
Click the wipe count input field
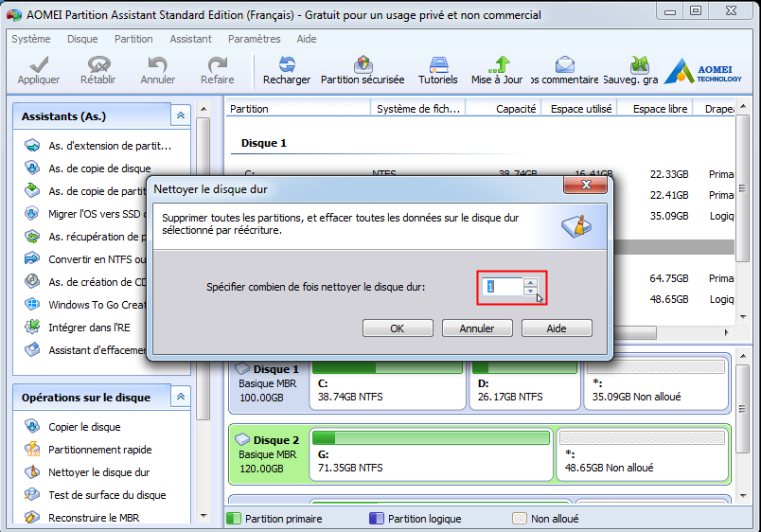point(503,287)
